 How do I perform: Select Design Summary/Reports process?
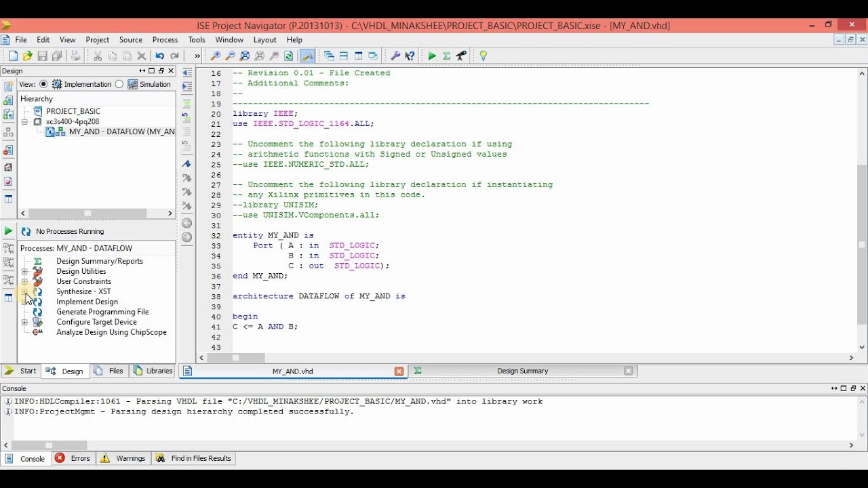click(x=100, y=261)
